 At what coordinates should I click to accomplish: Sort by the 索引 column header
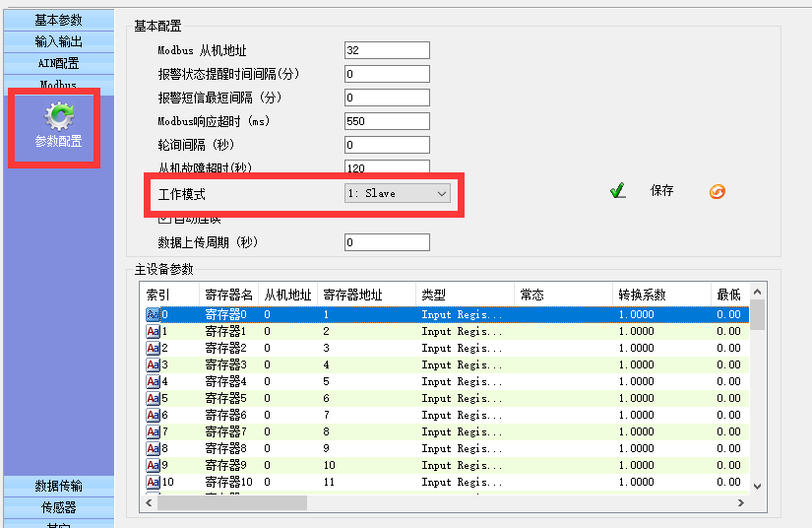pyautogui.click(x=169, y=295)
